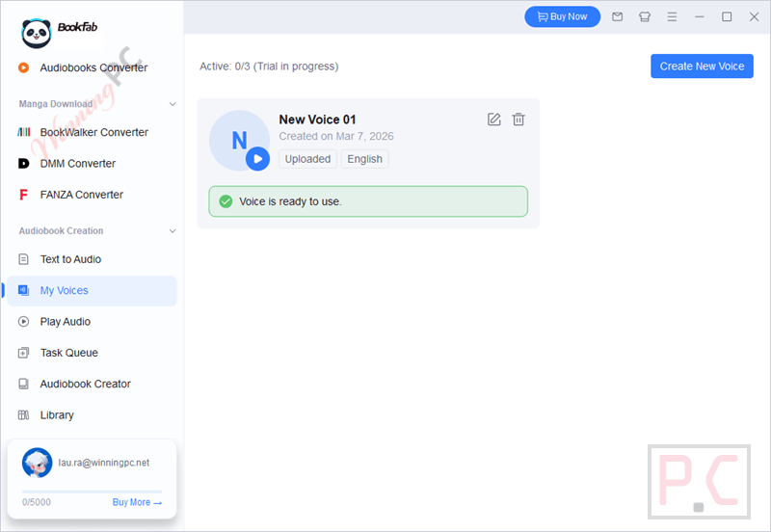Image resolution: width=771 pixels, height=532 pixels.
Task: Open the Library page
Action: point(93,415)
